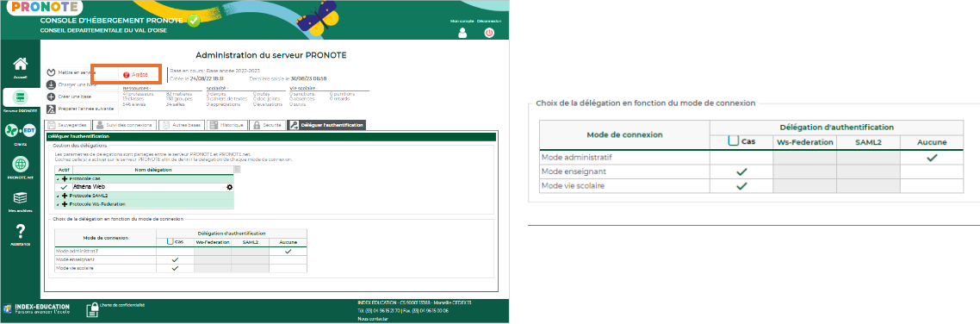Click the Nom délégation column header

click(152, 169)
